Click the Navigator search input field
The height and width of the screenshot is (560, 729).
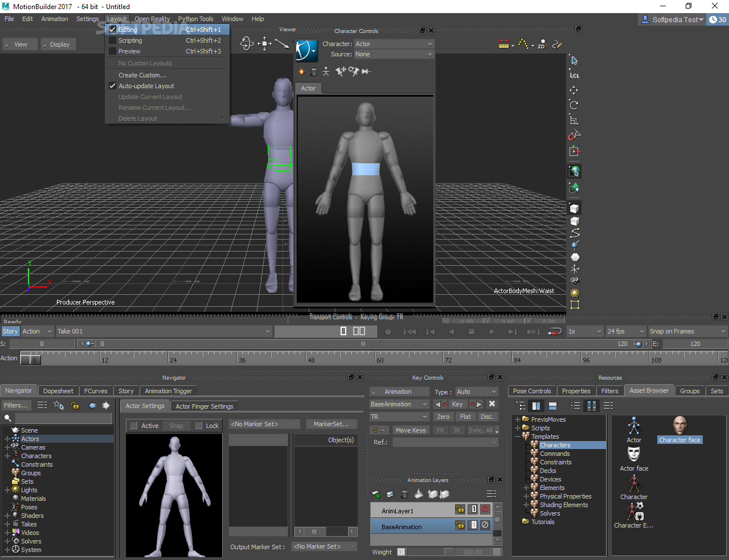(63, 418)
